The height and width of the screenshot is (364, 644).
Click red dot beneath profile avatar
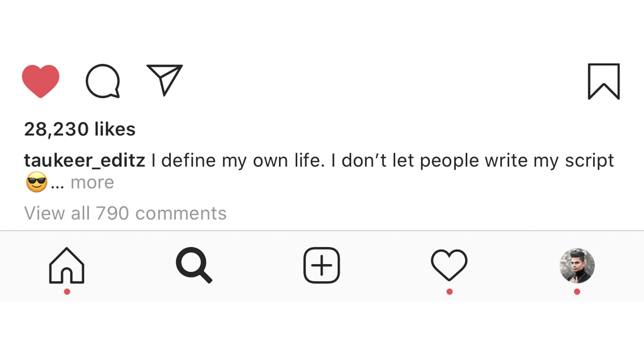[577, 292]
